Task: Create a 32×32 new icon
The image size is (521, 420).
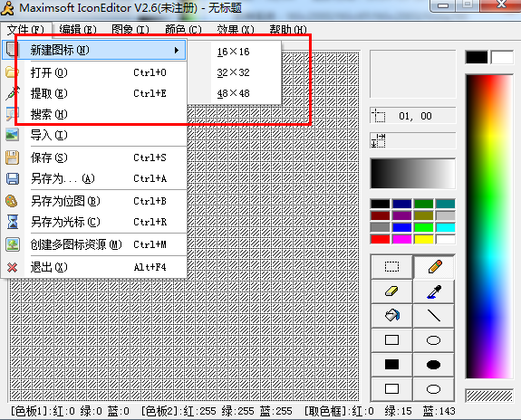Action: pyautogui.click(x=233, y=72)
